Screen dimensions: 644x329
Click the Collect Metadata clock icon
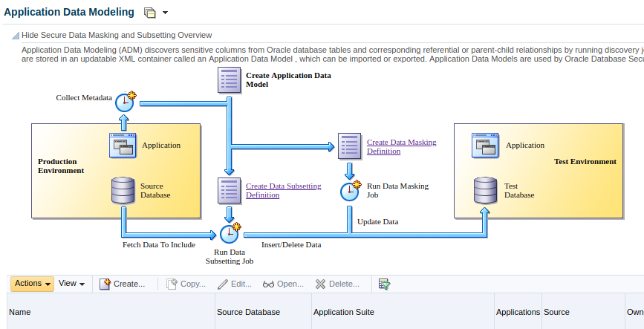click(x=125, y=102)
